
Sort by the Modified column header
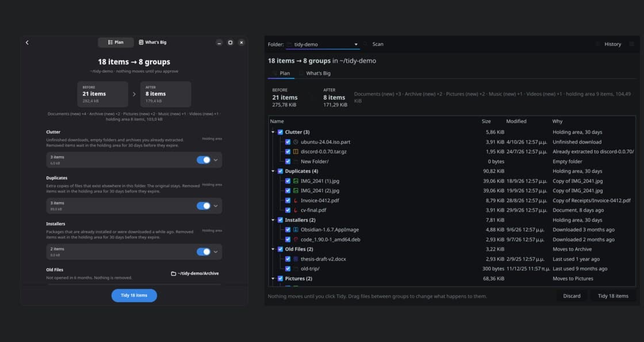[516, 121]
